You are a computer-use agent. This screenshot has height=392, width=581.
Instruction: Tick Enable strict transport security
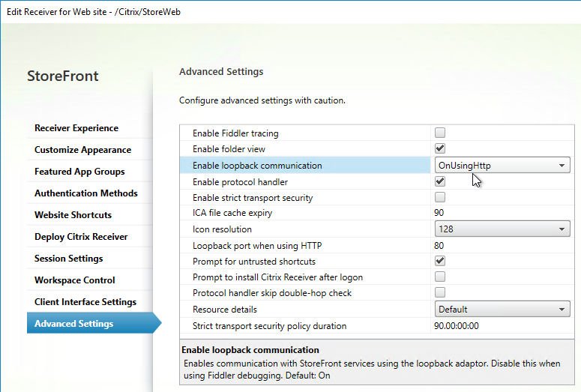click(440, 197)
